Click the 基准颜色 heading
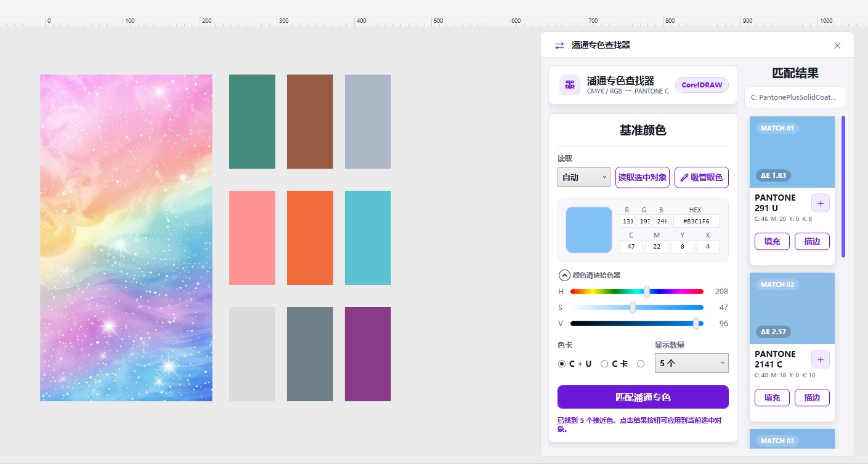The image size is (868, 464). tap(643, 130)
